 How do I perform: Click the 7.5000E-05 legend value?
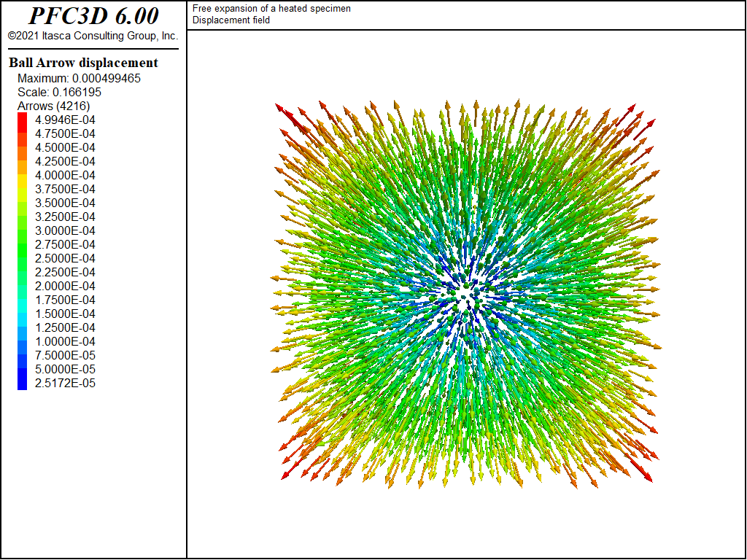point(65,355)
